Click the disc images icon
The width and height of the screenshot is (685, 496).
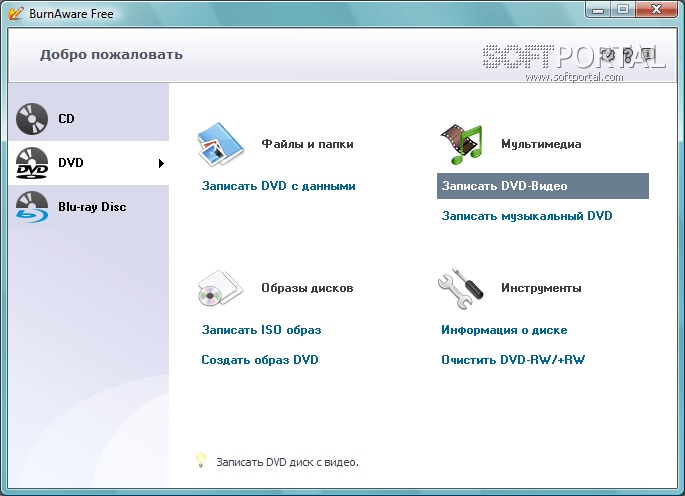point(220,288)
